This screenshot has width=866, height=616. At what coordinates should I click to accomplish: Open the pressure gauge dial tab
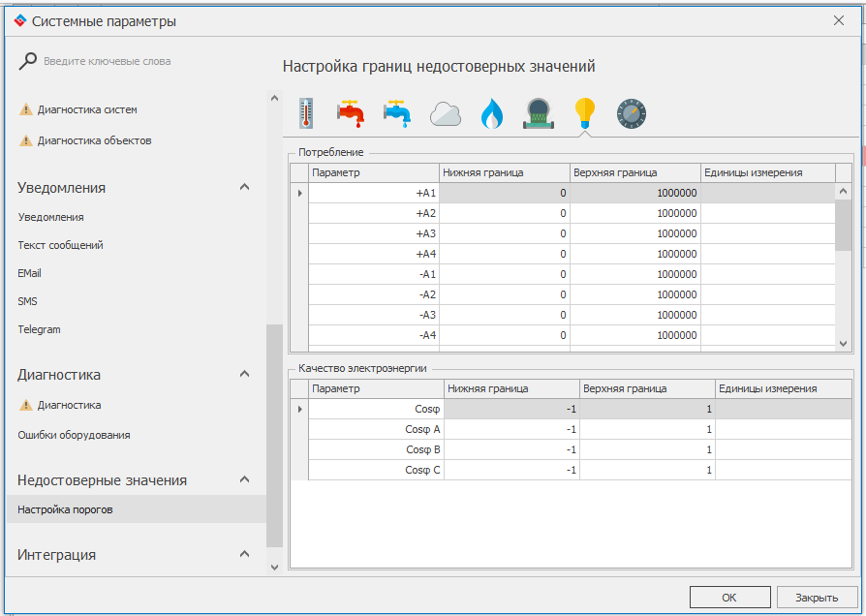tap(632, 113)
